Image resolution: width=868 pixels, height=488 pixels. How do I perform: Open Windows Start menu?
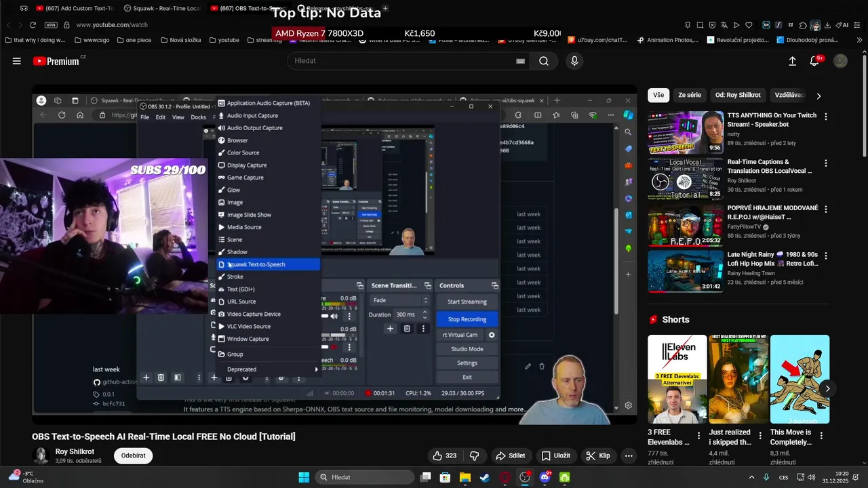pyautogui.click(x=304, y=477)
